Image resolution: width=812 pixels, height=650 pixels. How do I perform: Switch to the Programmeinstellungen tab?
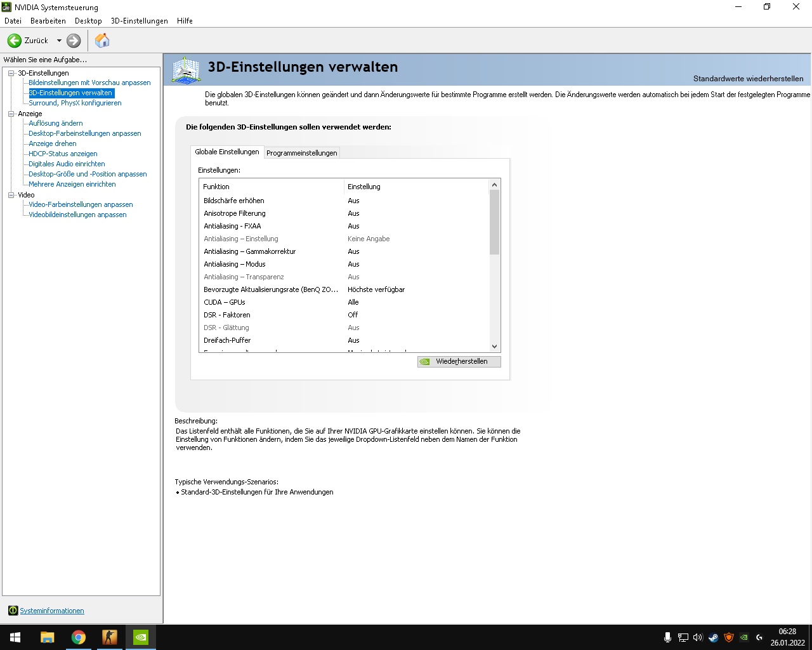[x=301, y=153]
